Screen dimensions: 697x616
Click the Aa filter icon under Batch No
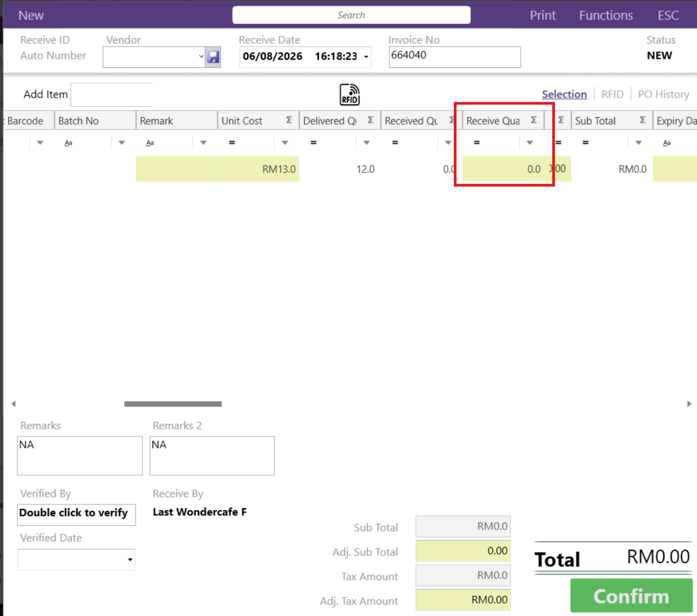pyautogui.click(x=68, y=143)
